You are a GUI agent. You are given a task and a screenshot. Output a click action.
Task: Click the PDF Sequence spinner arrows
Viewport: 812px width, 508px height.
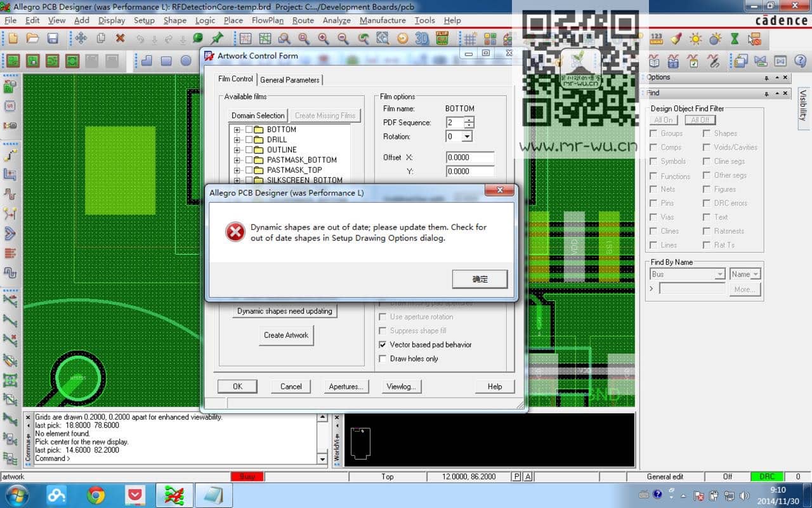[x=469, y=123]
